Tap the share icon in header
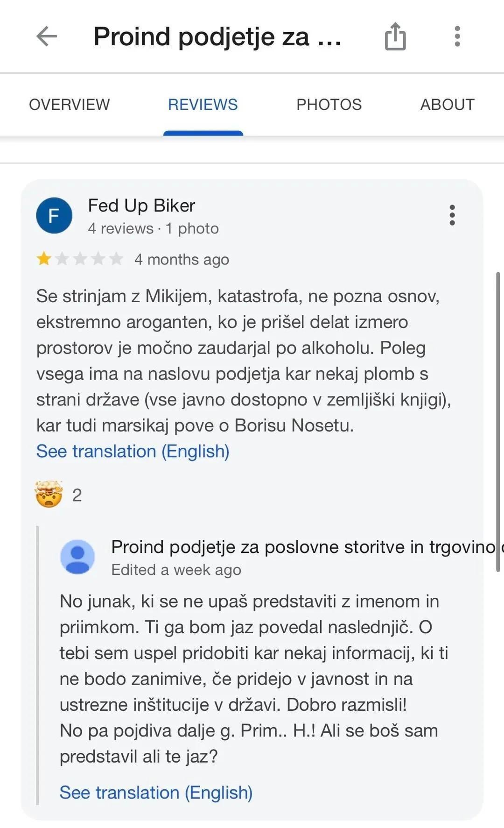Screen dimensions: 504x828 coord(395,36)
